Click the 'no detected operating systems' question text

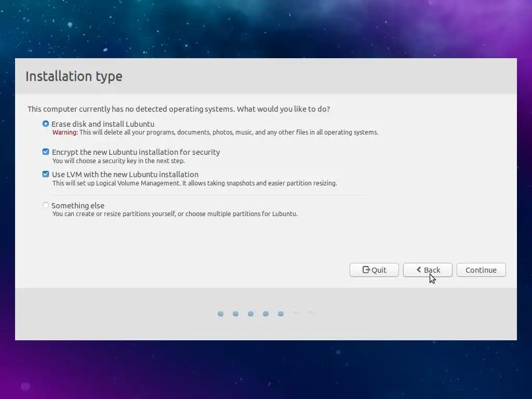click(x=179, y=109)
